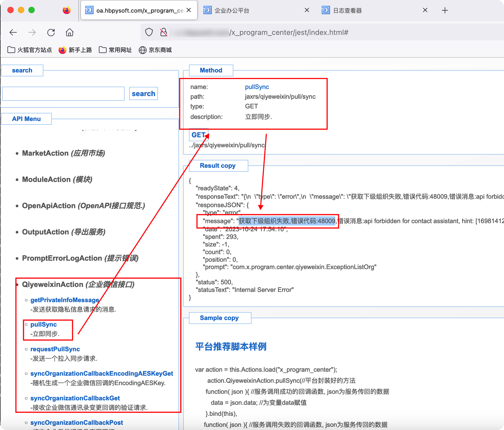This screenshot has width=504, height=430.
Task: Click the action.QiyeweixinAction.pullSync sample line
Action: click(281, 381)
